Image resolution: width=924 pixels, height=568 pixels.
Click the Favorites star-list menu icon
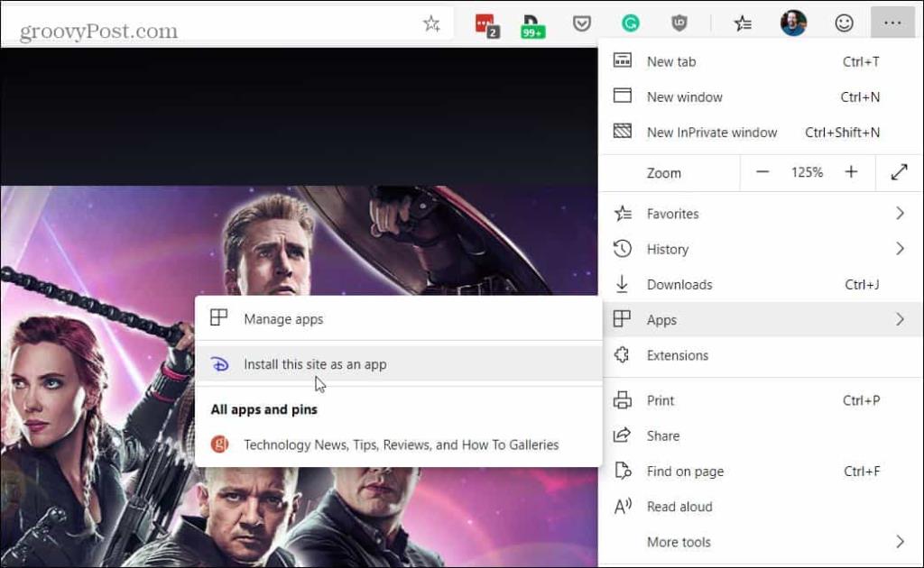[623, 213]
